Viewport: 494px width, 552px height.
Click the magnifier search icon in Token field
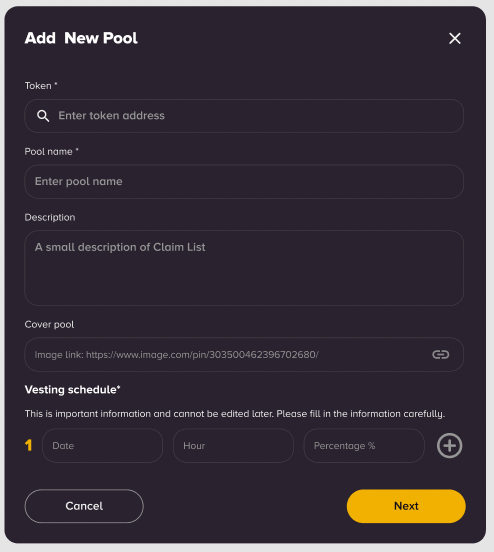(x=43, y=116)
